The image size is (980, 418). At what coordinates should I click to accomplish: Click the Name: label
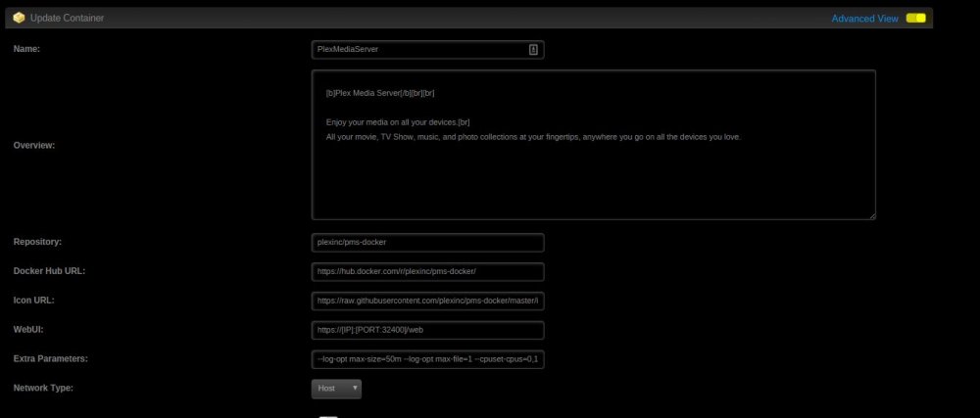26,49
